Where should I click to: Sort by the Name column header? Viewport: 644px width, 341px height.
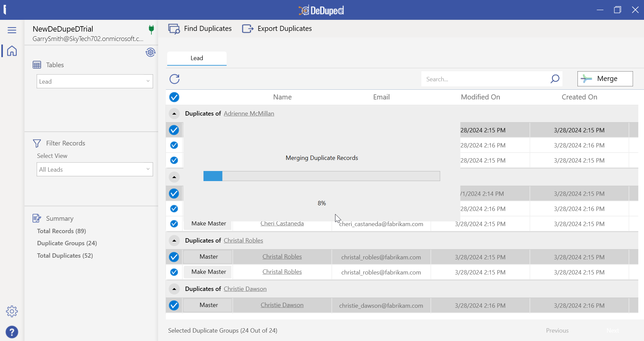282,97
